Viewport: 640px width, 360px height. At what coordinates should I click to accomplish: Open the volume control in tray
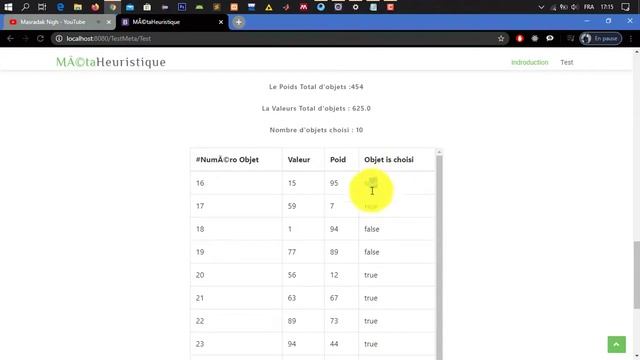[x=574, y=7]
